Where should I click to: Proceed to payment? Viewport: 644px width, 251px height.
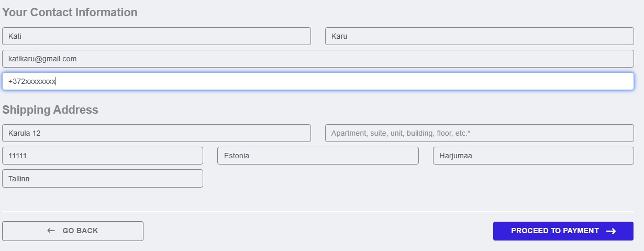[563, 231]
